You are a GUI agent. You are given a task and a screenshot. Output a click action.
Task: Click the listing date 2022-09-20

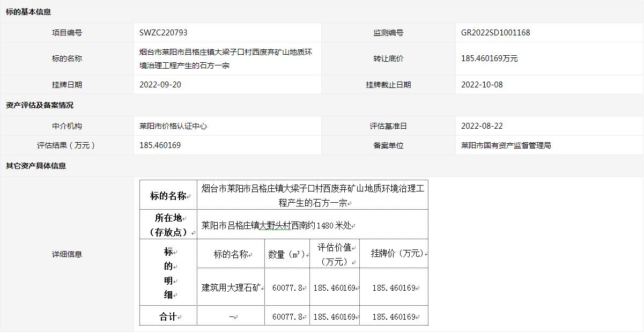point(160,85)
